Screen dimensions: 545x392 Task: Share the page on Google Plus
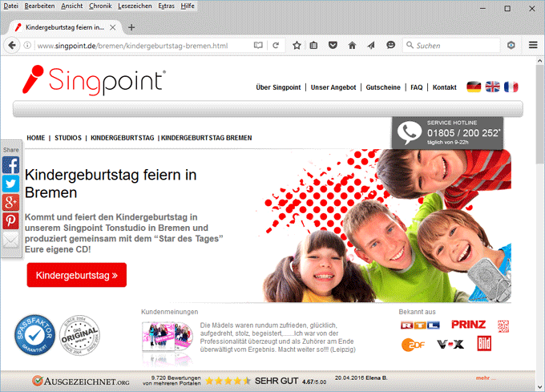pos(10,202)
